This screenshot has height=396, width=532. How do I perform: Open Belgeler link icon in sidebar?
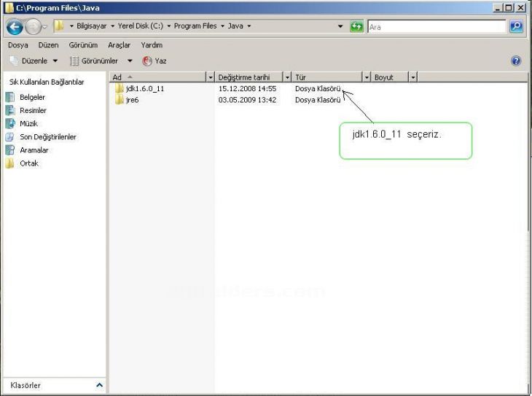[10, 97]
